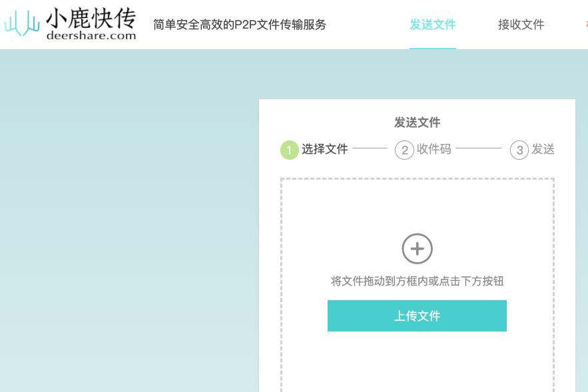The width and height of the screenshot is (588, 392).
Task: Open the 接收文件 tab
Action: pyautogui.click(x=521, y=25)
